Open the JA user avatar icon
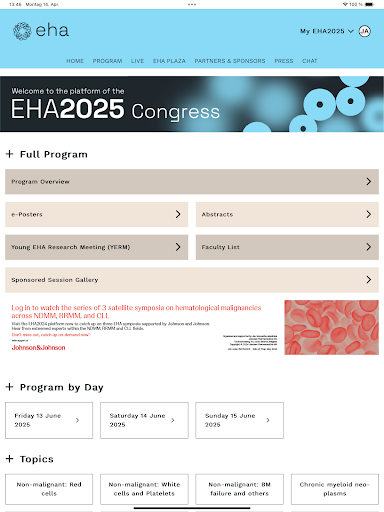 pos(364,31)
